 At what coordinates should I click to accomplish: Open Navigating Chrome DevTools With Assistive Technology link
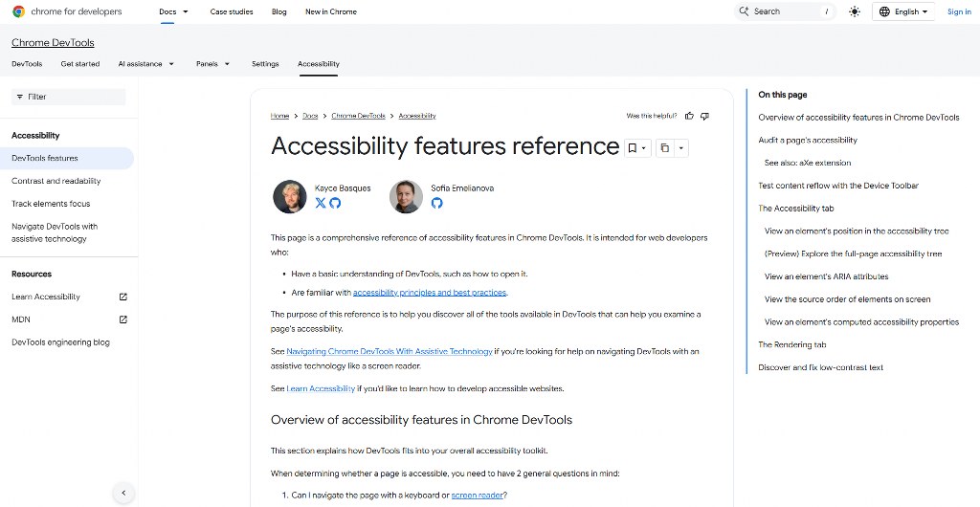click(x=389, y=351)
